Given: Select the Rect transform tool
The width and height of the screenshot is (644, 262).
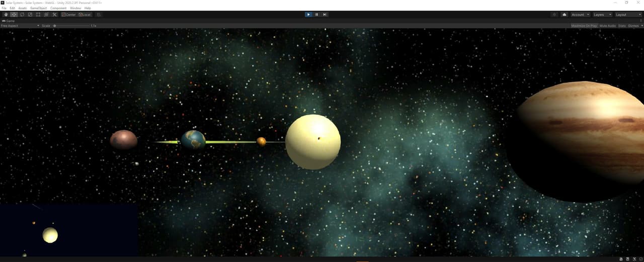Looking at the screenshot, I should pyautogui.click(x=38, y=15).
